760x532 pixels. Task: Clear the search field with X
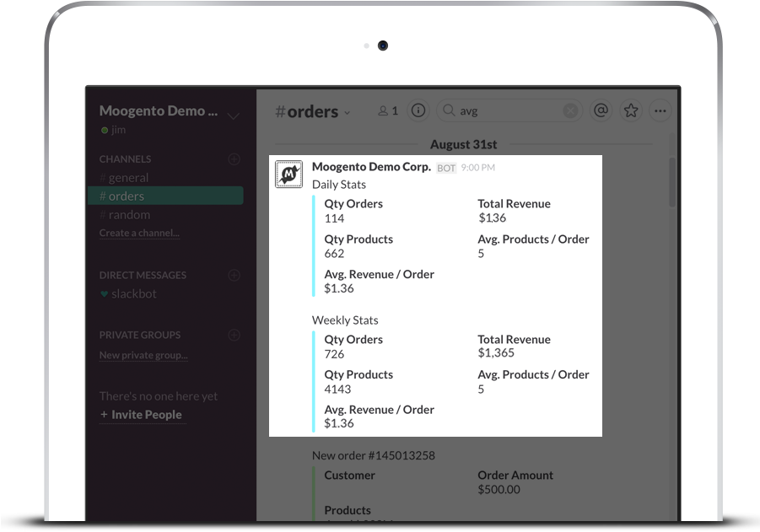tap(570, 111)
